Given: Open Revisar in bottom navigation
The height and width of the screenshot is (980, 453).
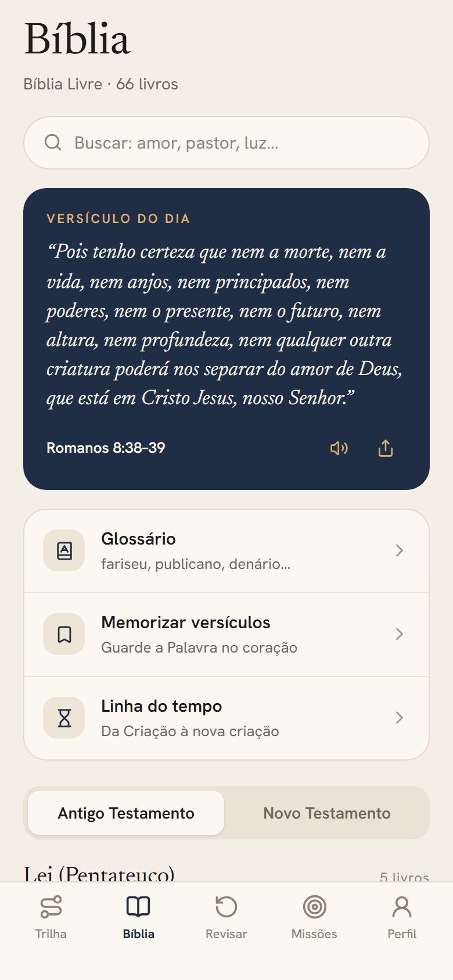Looking at the screenshot, I should pyautogui.click(x=227, y=917).
